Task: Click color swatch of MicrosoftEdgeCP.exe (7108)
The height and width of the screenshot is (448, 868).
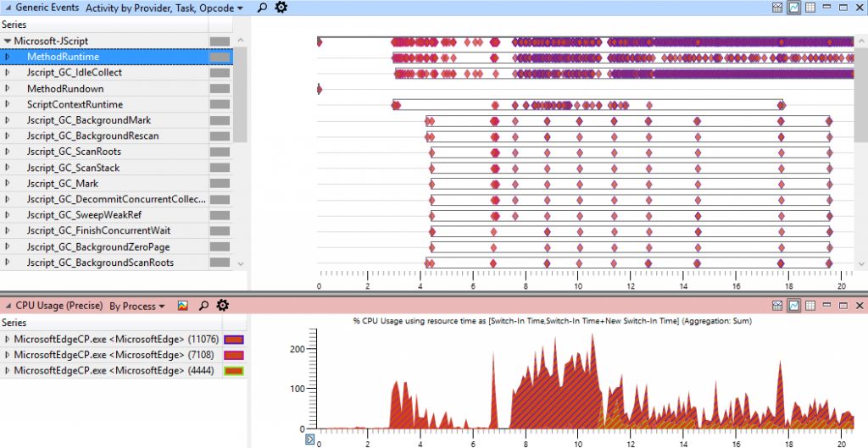Action: point(234,355)
